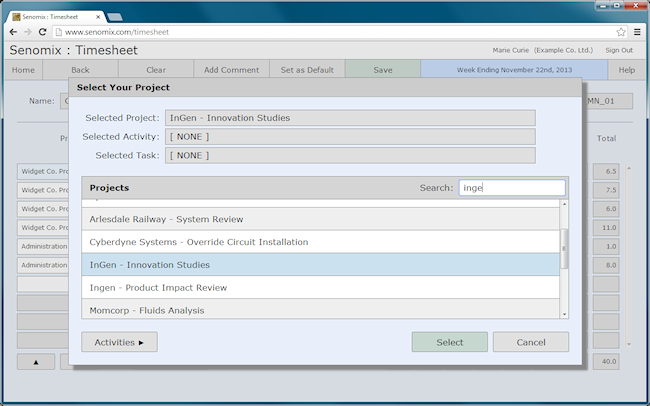Open the Week Ending November 22nd selector
This screenshot has width=650, height=406.
[x=514, y=70]
